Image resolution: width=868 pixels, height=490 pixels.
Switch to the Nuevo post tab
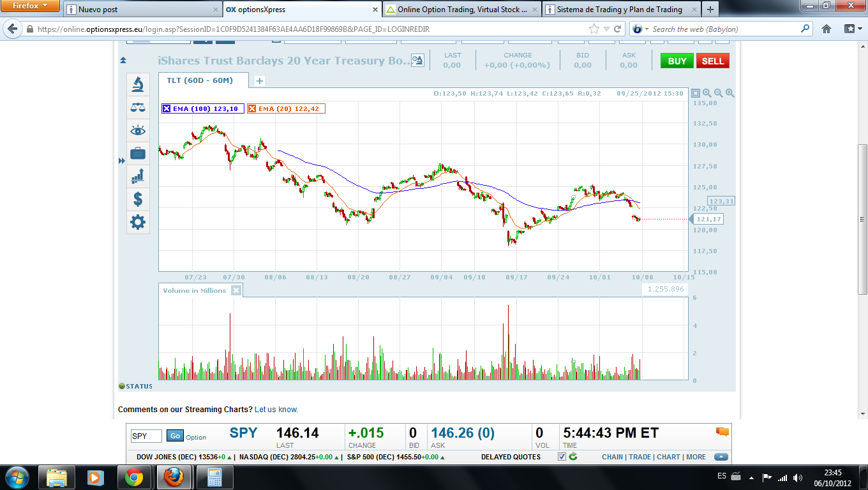click(142, 10)
